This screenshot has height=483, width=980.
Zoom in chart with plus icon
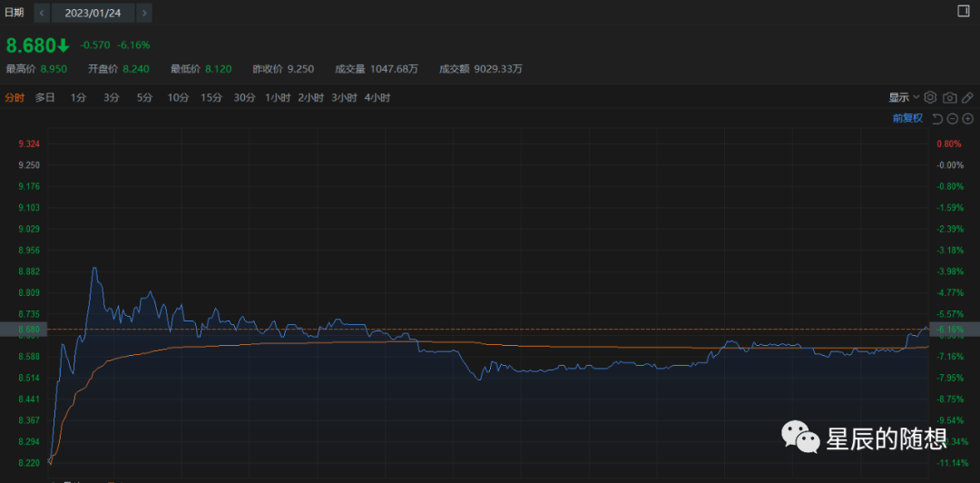tap(967, 118)
